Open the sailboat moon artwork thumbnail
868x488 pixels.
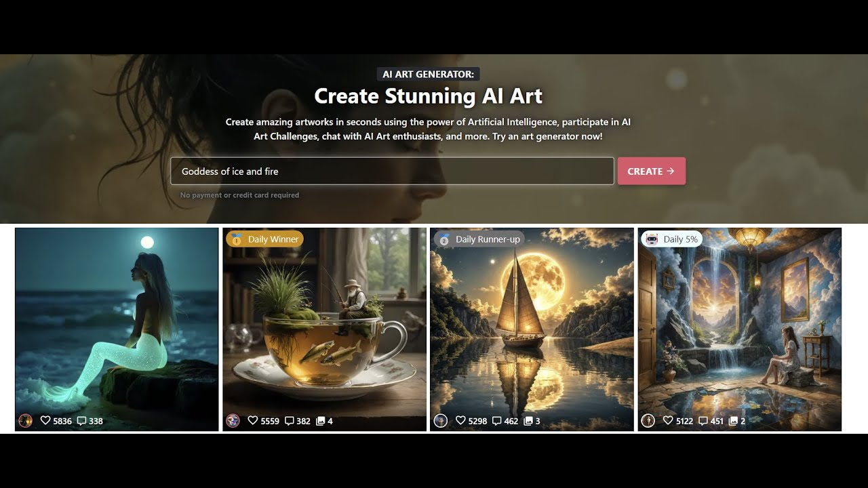tap(531, 325)
